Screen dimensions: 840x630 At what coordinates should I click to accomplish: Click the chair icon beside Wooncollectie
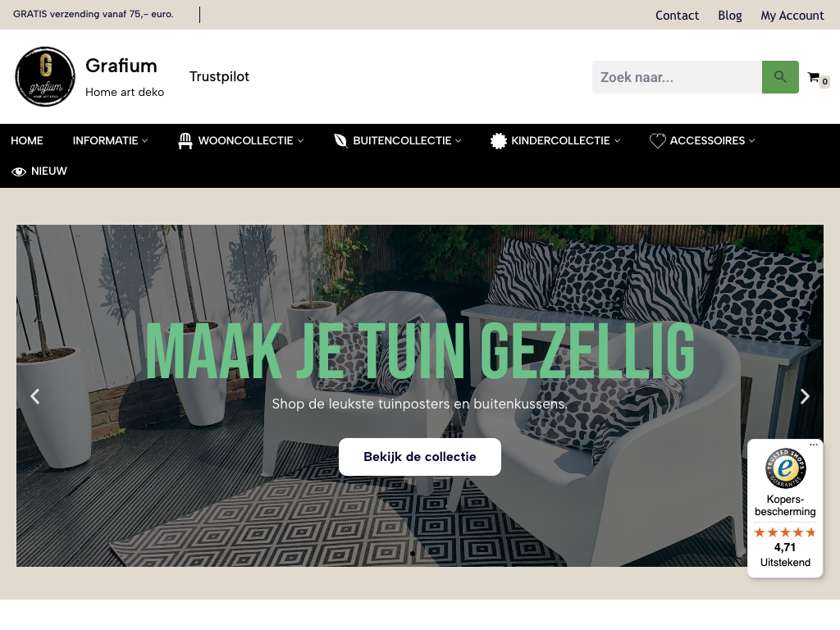click(185, 141)
